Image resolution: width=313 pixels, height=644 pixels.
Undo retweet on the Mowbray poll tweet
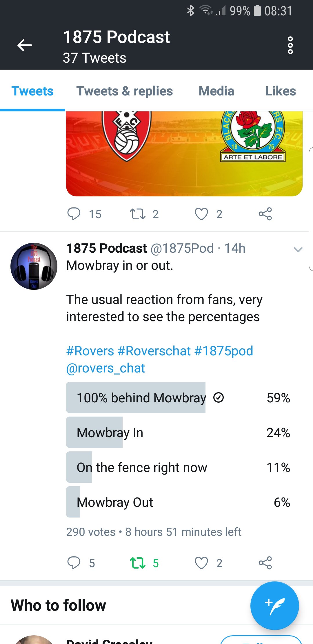(x=138, y=563)
